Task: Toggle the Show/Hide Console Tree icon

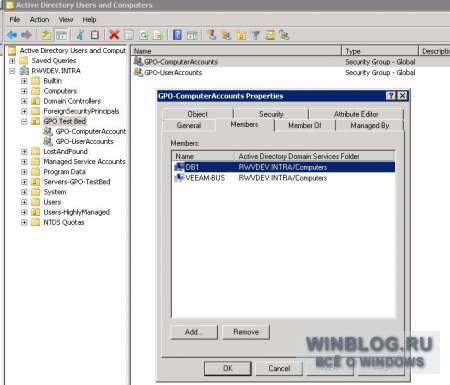Action: pyautogui.click(x=61, y=35)
